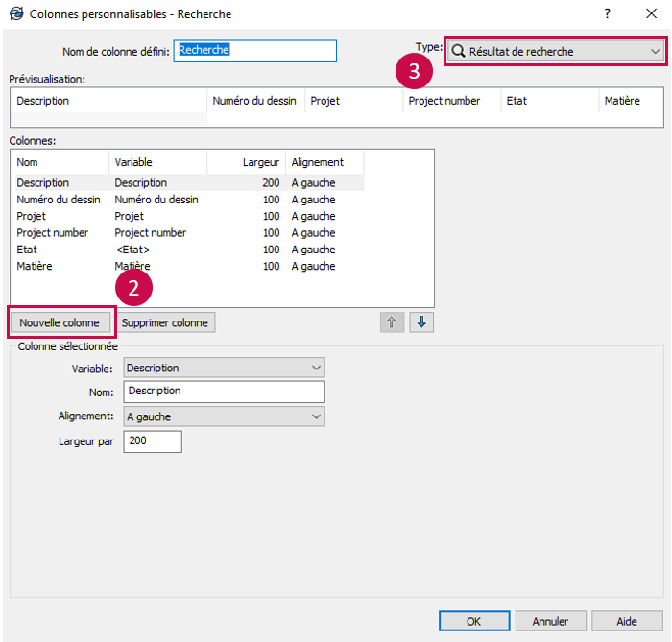672x642 pixels.
Task: Click the move column up arrow
Action: pos(392,322)
